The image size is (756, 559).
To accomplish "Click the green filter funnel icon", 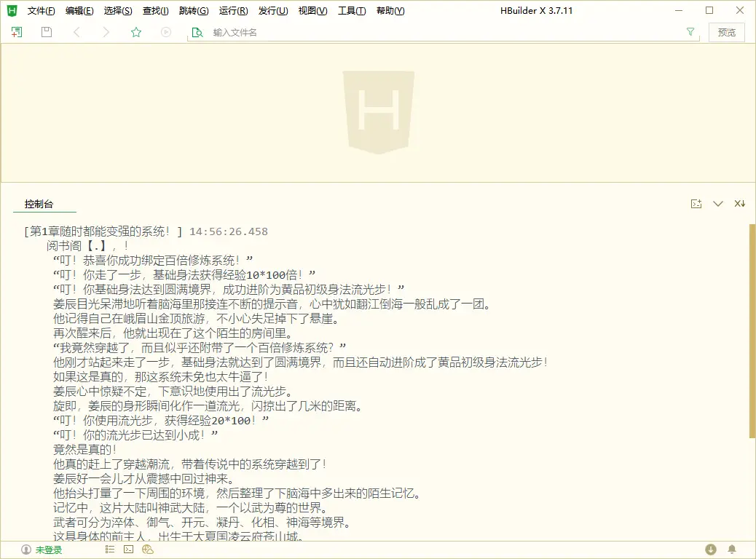I will 690,32.
